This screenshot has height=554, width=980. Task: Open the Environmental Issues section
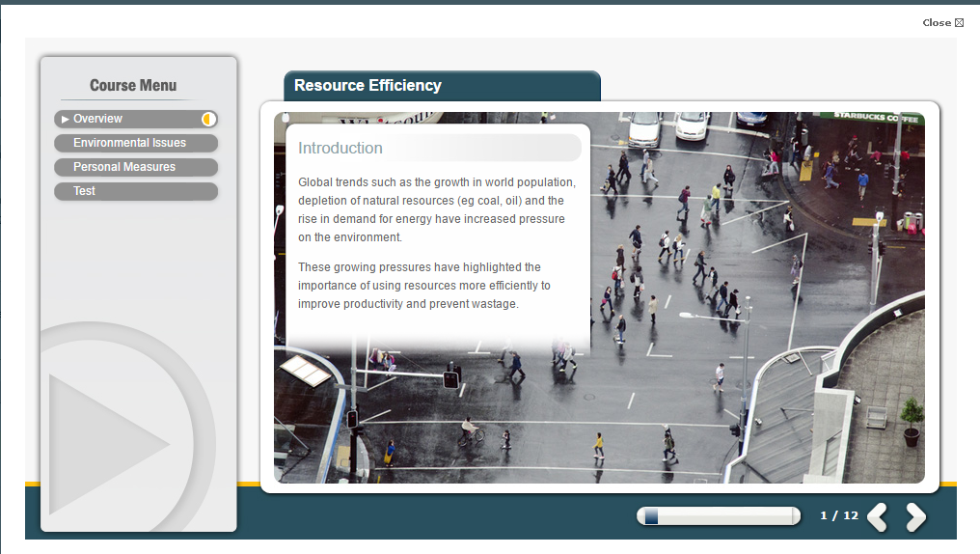(130, 143)
